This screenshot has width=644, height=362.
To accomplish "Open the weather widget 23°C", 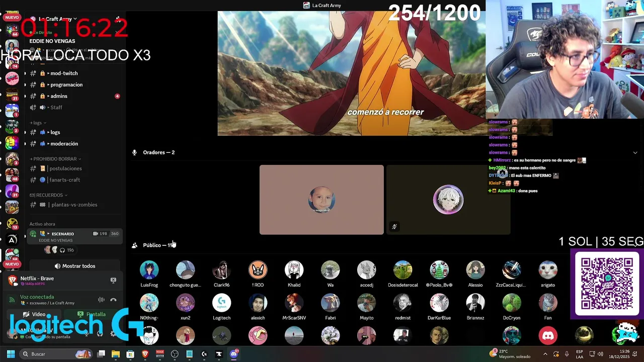I will (x=510, y=354).
